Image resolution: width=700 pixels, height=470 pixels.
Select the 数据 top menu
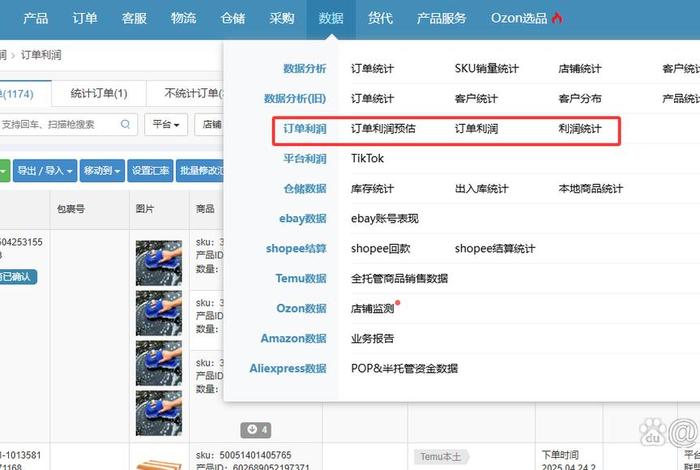click(331, 18)
